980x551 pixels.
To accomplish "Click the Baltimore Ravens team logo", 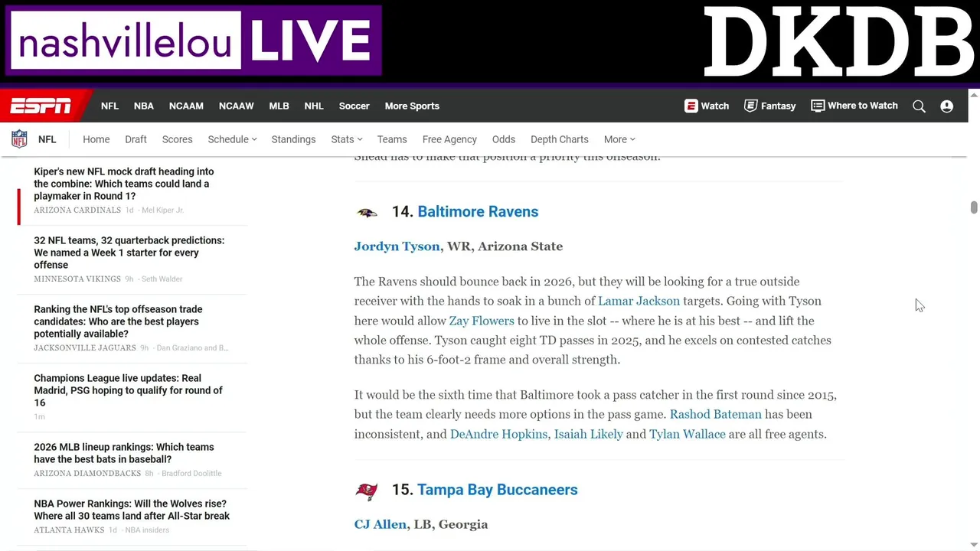I will tap(367, 212).
